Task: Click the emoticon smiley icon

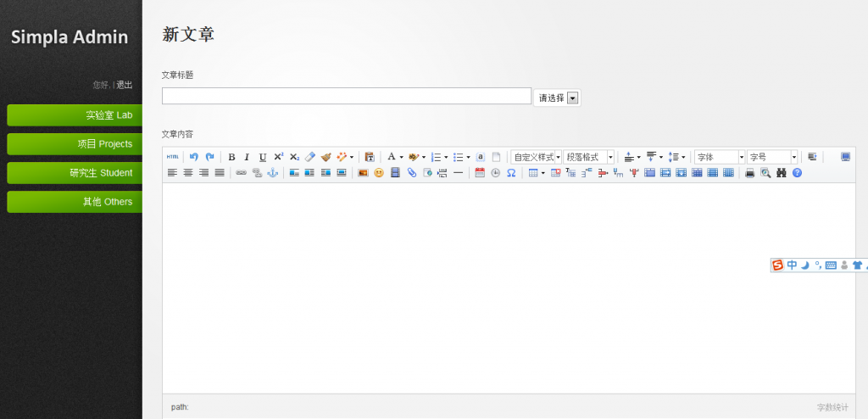Action: click(x=379, y=173)
